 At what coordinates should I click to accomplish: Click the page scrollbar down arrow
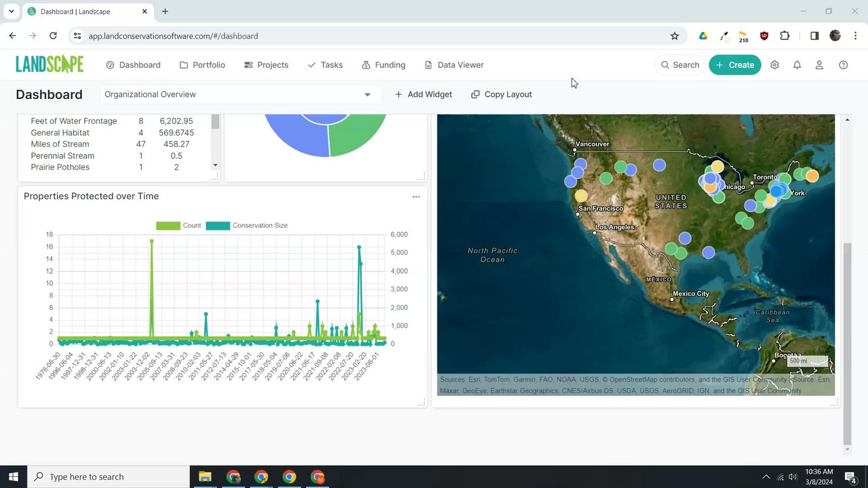click(846, 449)
